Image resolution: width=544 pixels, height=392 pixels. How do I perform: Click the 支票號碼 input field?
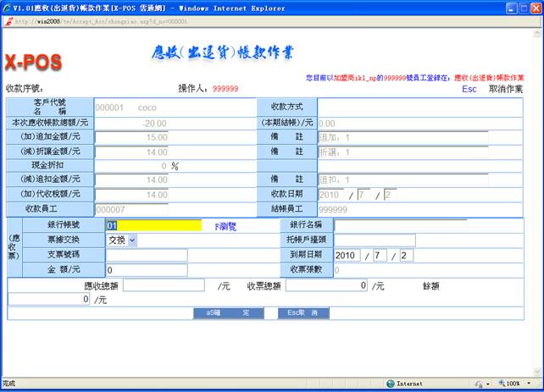tap(146, 256)
